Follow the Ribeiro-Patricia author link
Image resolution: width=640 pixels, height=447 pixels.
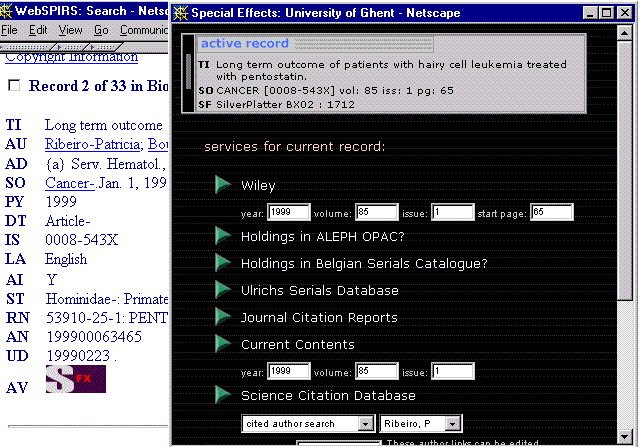click(x=94, y=145)
